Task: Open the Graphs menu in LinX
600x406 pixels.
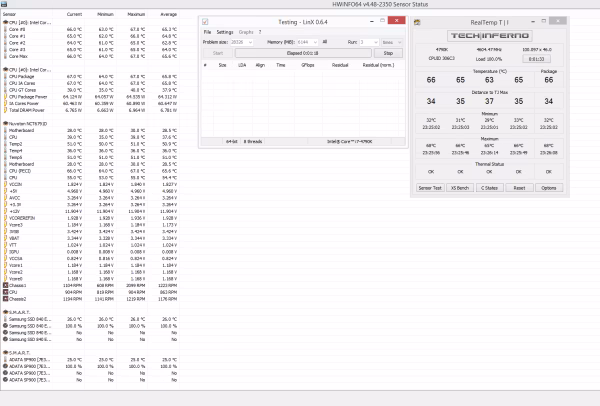Action: point(246,32)
